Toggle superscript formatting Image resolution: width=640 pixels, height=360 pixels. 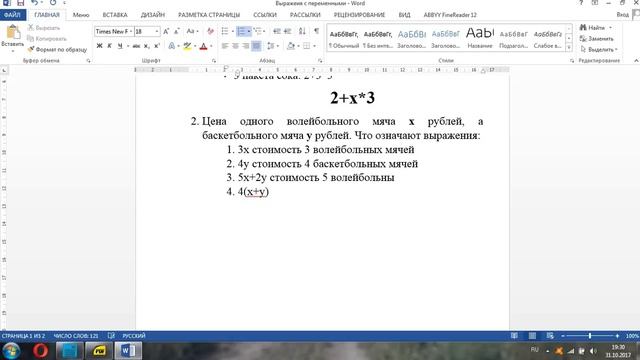157,46
